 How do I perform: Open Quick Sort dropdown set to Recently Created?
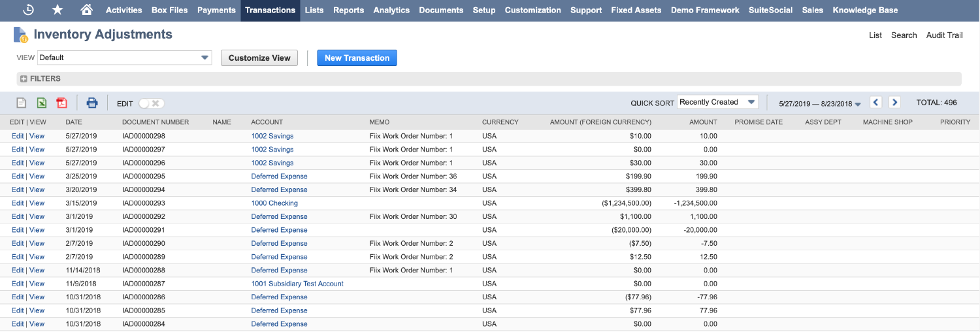click(x=717, y=102)
